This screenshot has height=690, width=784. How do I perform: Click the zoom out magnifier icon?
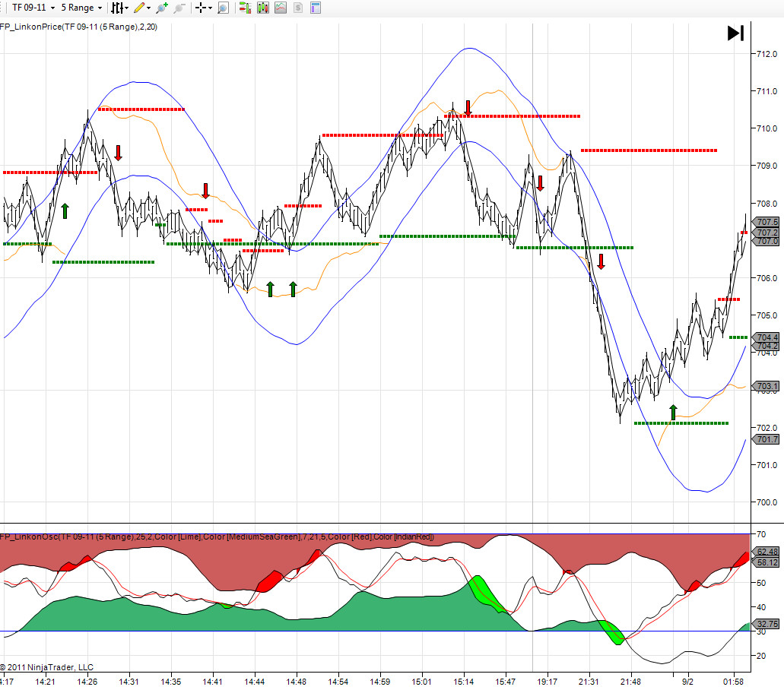click(179, 8)
